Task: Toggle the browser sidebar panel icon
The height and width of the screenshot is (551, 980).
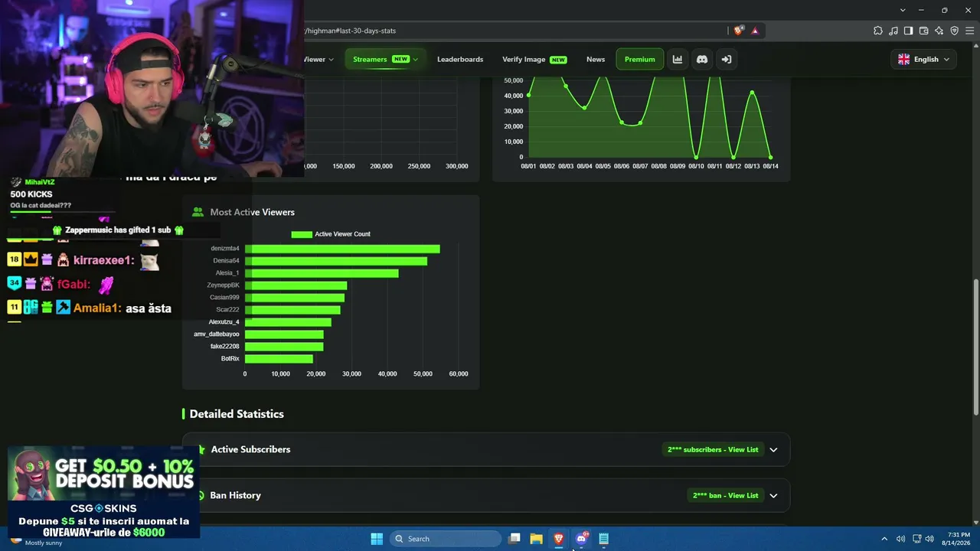Action: point(909,31)
